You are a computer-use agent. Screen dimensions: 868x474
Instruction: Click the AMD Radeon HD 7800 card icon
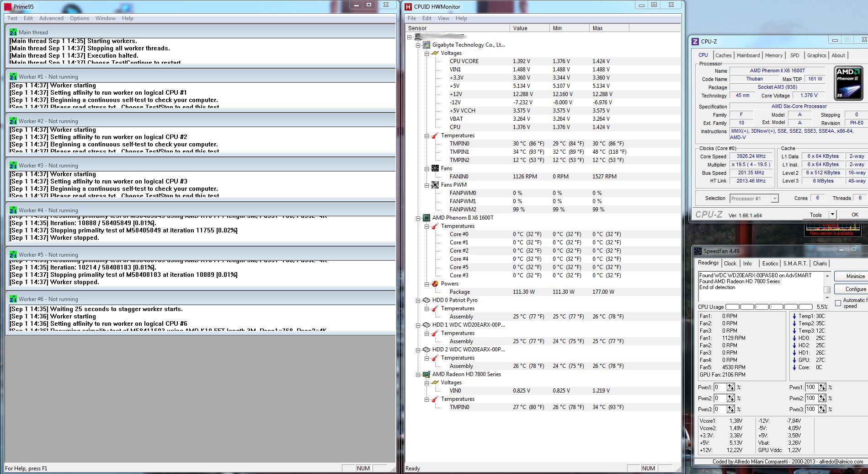pos(426,374)
